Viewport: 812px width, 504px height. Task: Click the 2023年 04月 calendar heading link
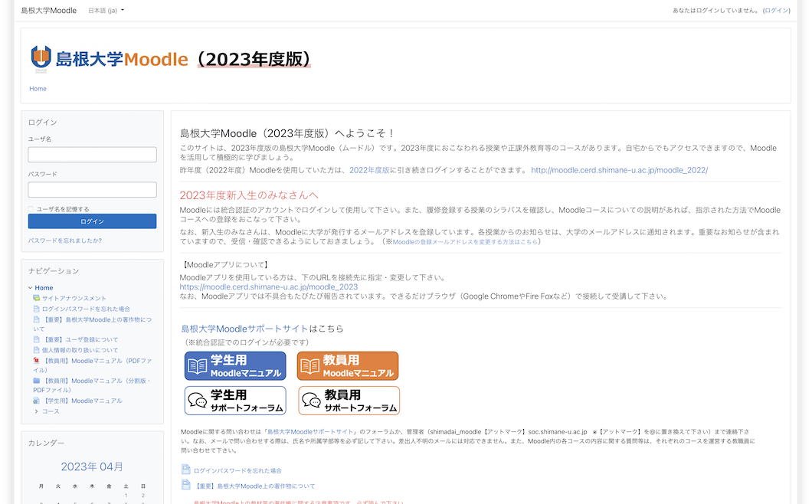92,466
